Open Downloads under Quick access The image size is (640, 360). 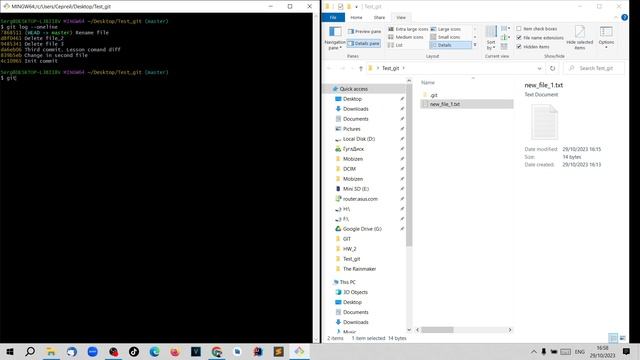[x=356, y=109]
